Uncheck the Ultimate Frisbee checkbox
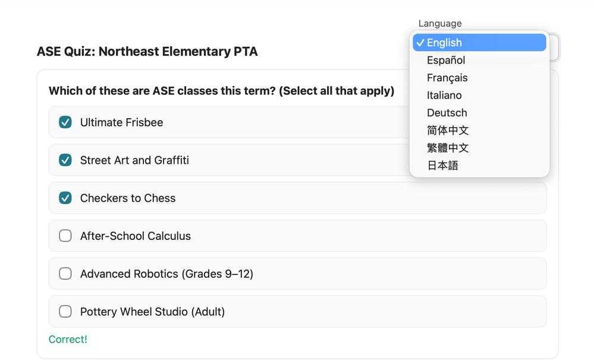This screenshot has width=594, height=364. coord(65,122)
